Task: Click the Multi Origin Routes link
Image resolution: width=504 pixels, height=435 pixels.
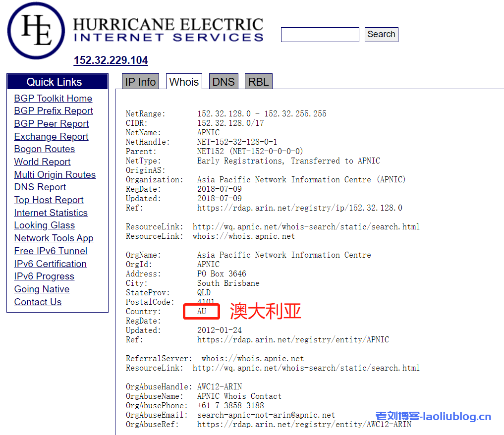Action: coord(55,175)
